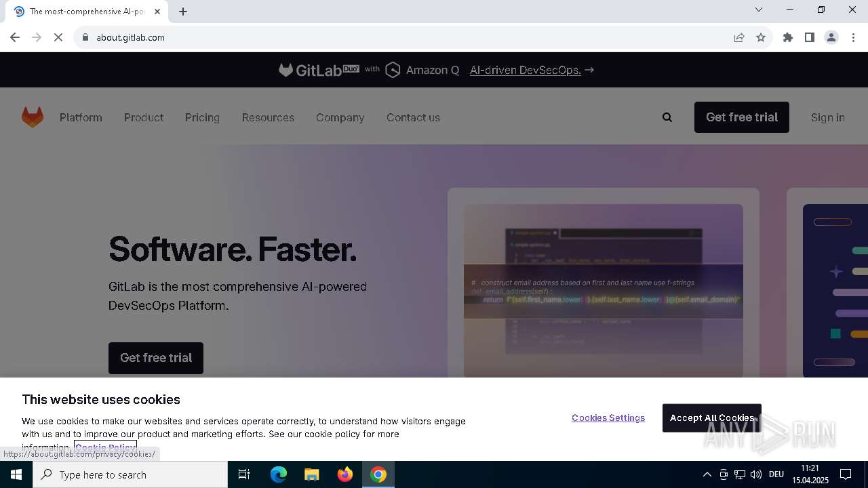Click DEU language indicator in tray
The width and height of the screenshot is (868, 488).
point(776,474)
